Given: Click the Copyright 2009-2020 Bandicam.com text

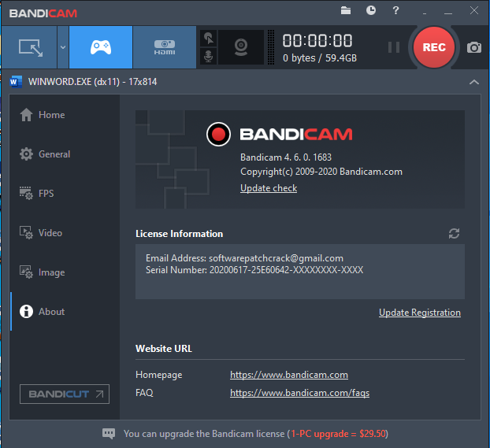Looking at the screenshot, I should pyautogui.click(x=321, y=172).
